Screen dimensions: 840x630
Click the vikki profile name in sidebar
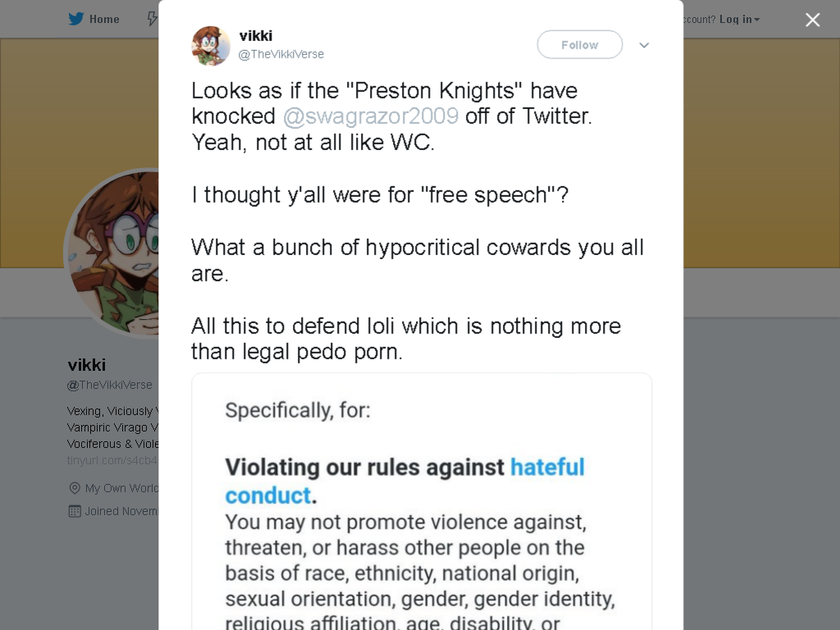click(x=86, y=365)
